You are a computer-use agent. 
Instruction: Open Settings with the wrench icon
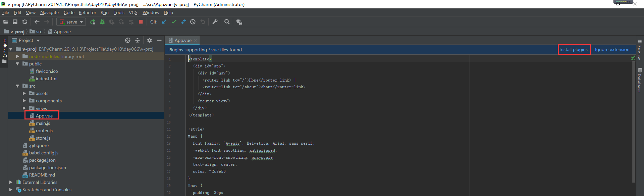pyautogui.click(x=215, y=22)
